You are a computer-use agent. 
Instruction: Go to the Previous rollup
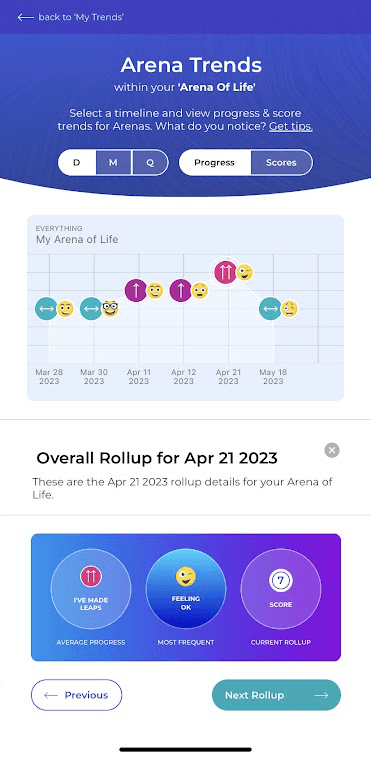[x=77, y=695]
